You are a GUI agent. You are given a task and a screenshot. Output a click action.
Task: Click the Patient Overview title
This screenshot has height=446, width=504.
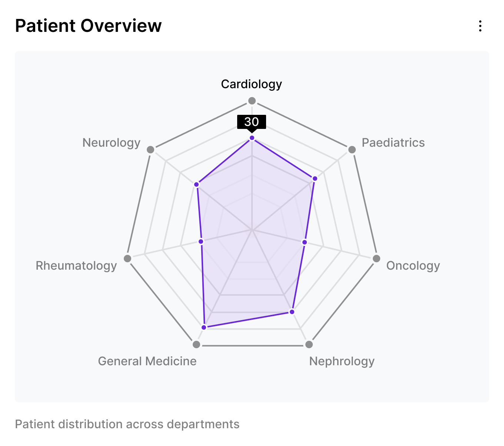(88, 26)
